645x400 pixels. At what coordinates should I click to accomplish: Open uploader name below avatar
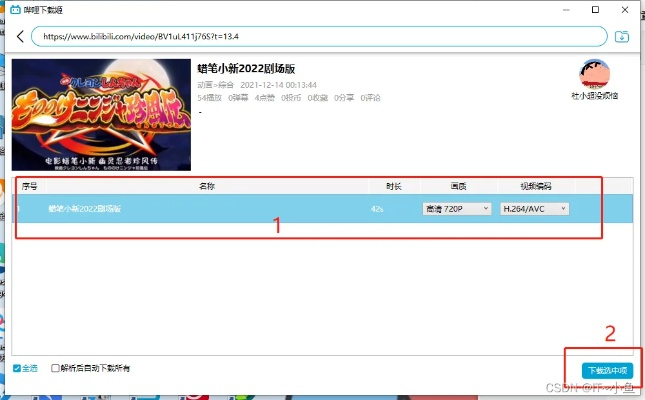tap(594, 95)
